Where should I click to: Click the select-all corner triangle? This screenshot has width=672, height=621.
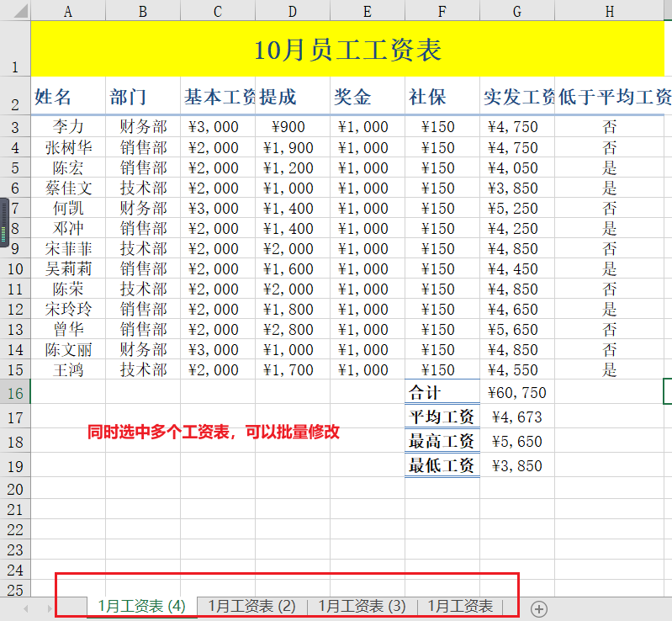click(20, 10)
